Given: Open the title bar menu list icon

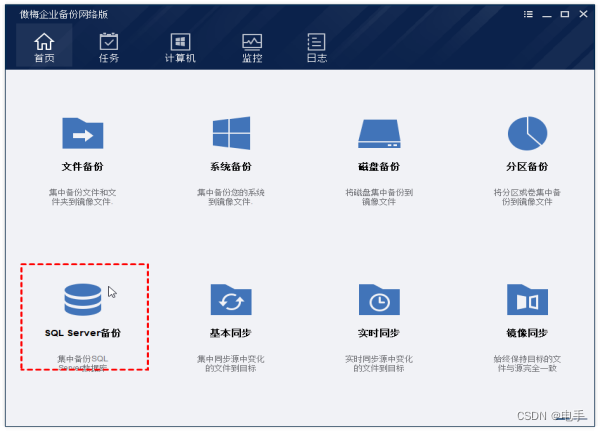Looking at the screenshot, I should (x=528, y=14).
